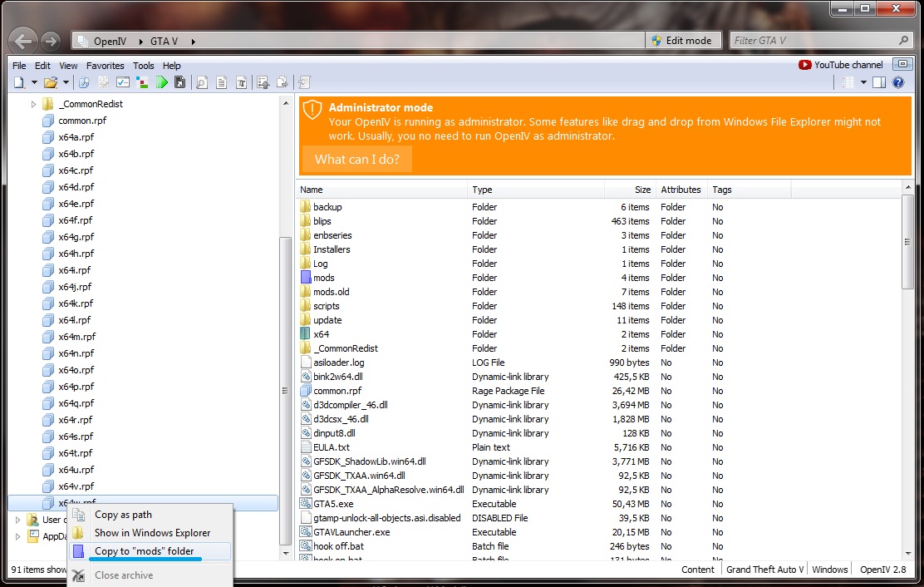Click the Tags column header
Screen dimensions: 924x587
point(749,190)
